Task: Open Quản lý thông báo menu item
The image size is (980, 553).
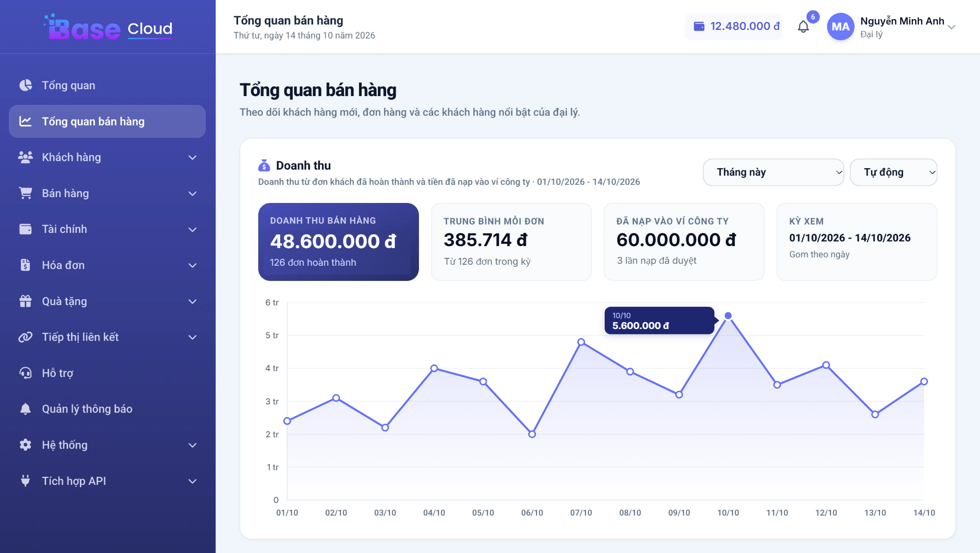Action: click(107, 409)
